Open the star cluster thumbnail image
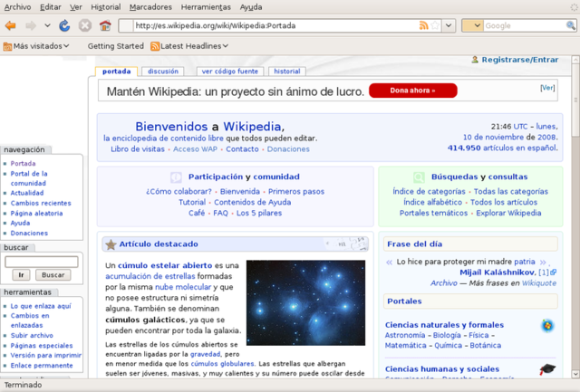This screenshot has width=580, height=392. pyautogui.click(x=305, y=302)
